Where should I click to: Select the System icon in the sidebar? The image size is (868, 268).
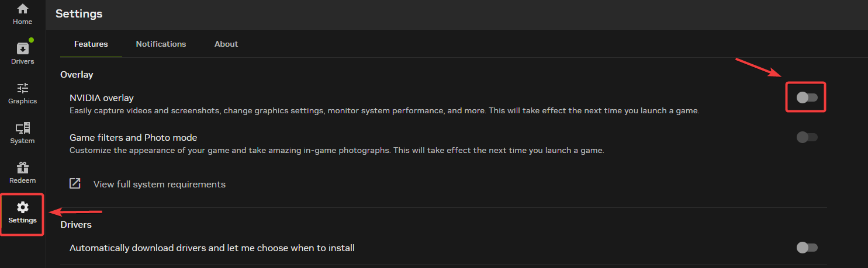(23, 128)
